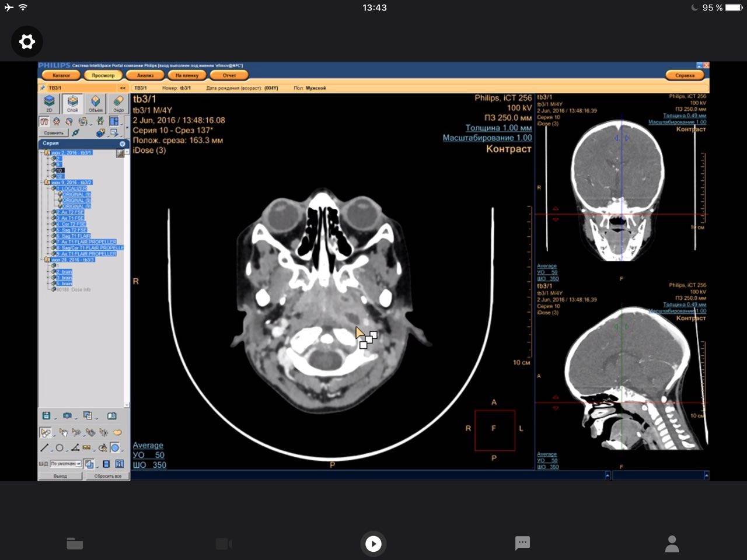
Task: Select the 2D view mode
Action: (49, 103)
